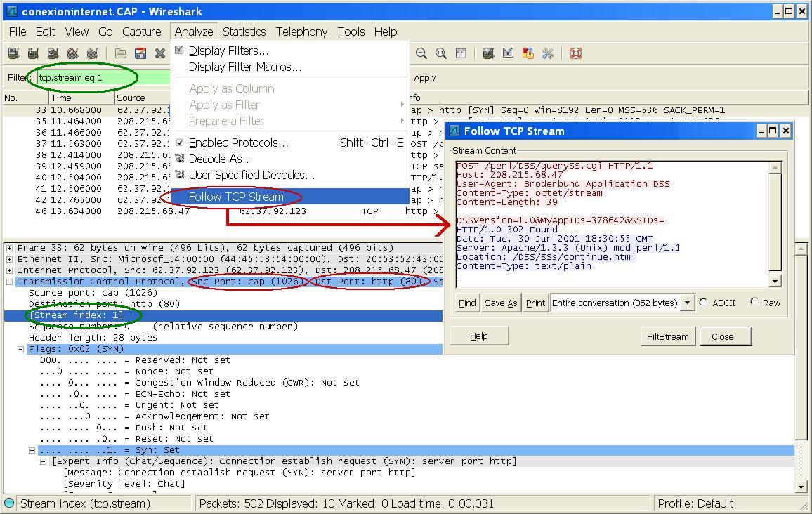The height and width of the screenshot is (514, 812).
Task: Restart the capture using toolbar icon
Action: [x=92, y=53]
